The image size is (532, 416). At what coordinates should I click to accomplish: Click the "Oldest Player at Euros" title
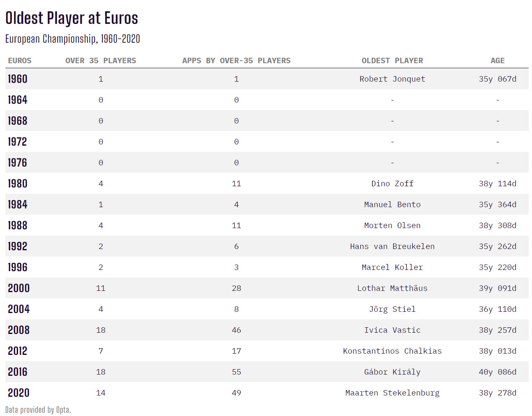(x=72, y=18)
